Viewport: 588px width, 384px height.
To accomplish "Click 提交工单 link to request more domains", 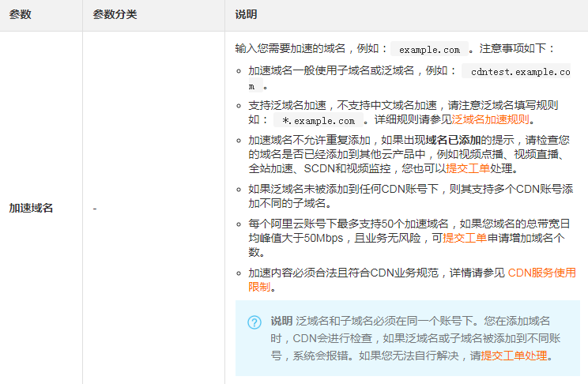I will (465, 238).
